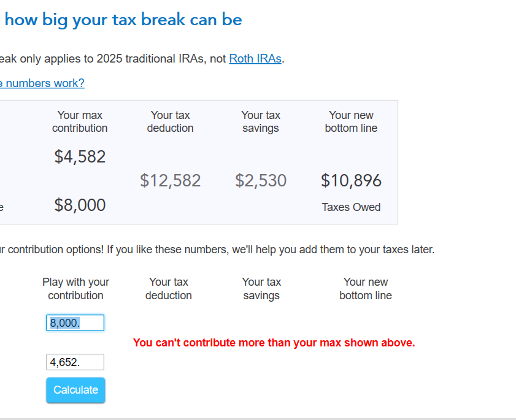Click the $12,582 tax deduction value
The width and height of the screenshot is (516, 420).
pos(170,181)
